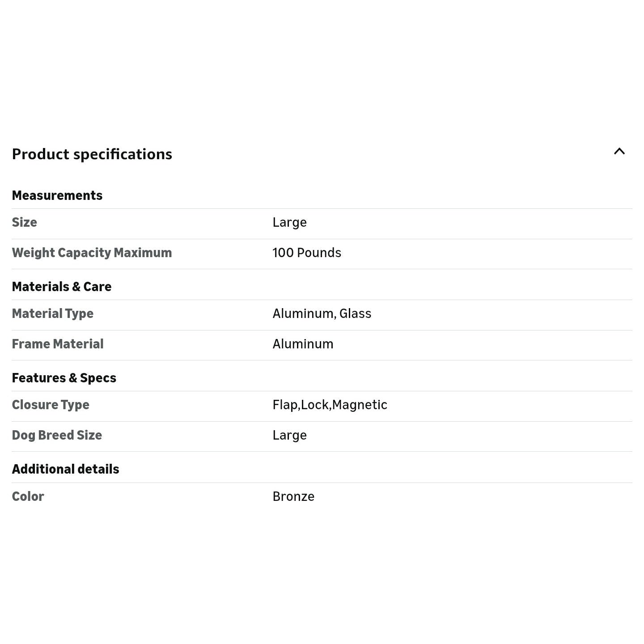Click the Aluminum, Glass value

[322, 314]
